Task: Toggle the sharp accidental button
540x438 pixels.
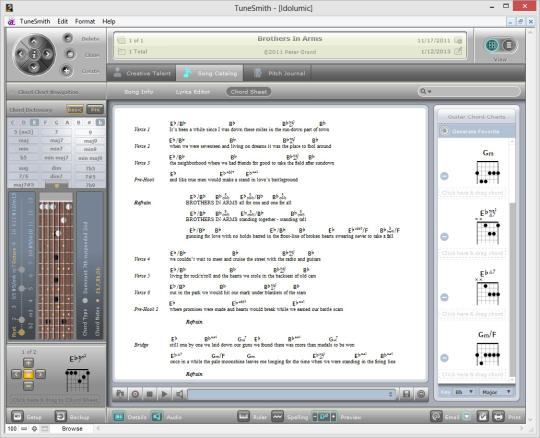Action: pos(90,123)
